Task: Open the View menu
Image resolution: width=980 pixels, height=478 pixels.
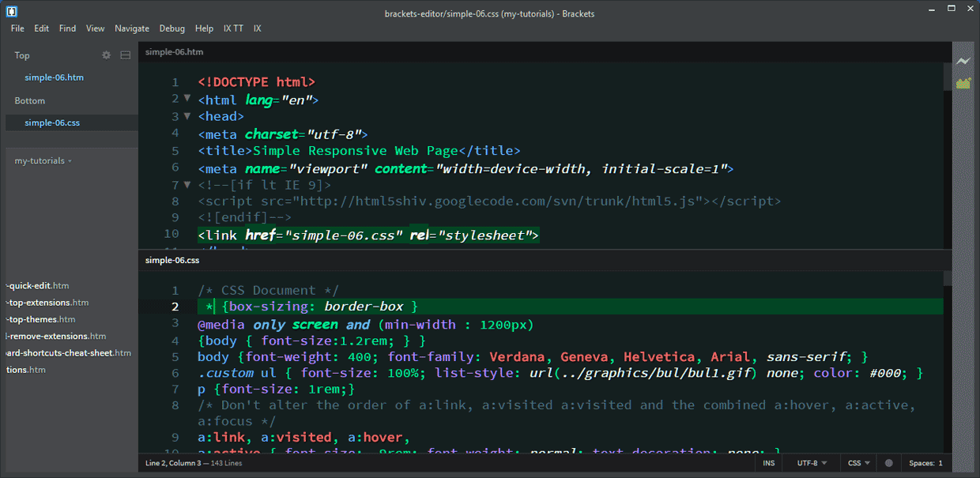Action: (x=95, y=28)
